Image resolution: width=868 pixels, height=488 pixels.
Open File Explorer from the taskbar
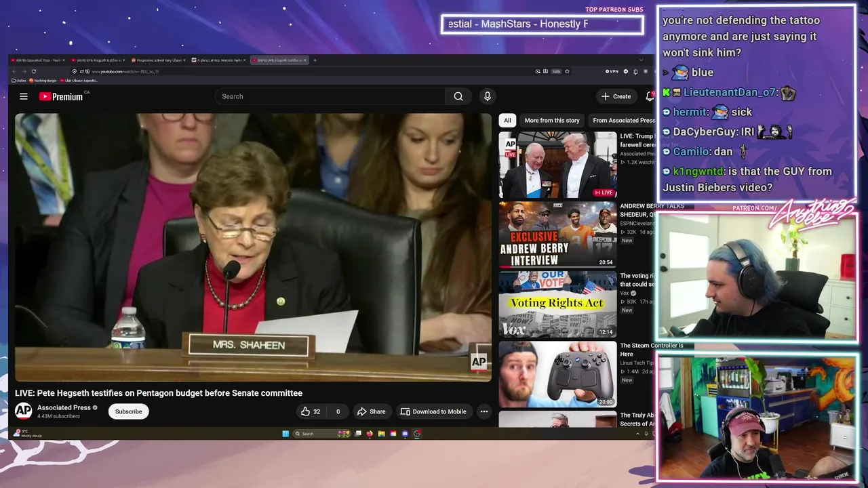point(382,434)
